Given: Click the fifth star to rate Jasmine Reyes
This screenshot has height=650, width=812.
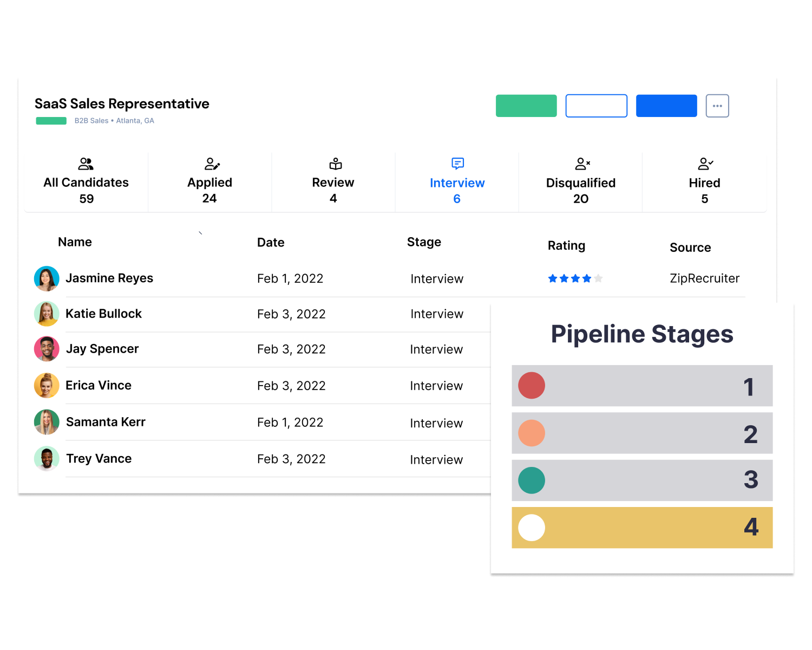Looking at the screenshot, I should click(599, 278).
